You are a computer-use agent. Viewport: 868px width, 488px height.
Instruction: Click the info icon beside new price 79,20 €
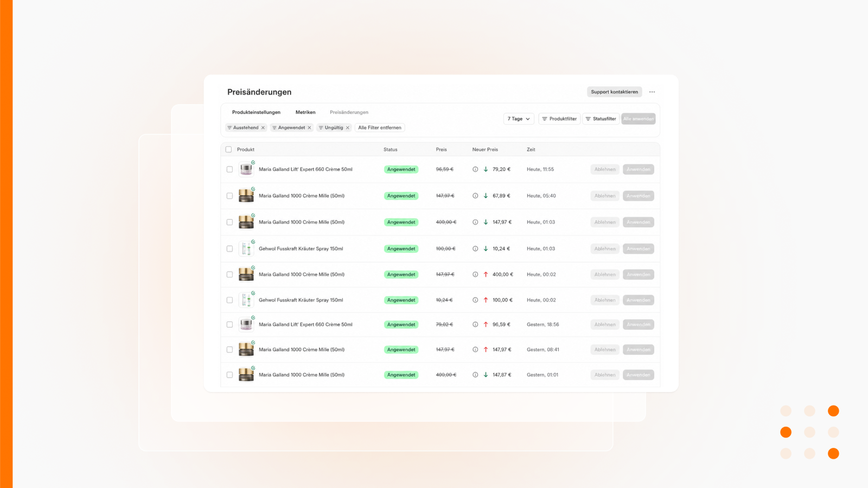tap(475, 169)
